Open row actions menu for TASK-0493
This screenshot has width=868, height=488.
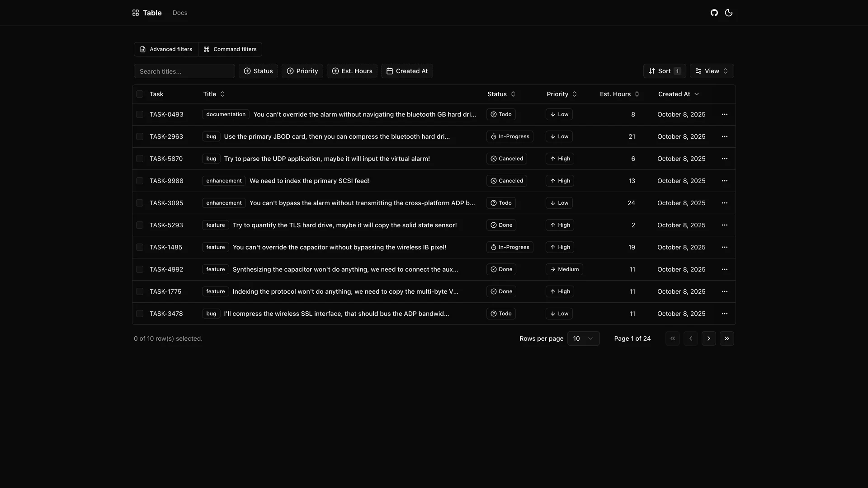point(725,114)
